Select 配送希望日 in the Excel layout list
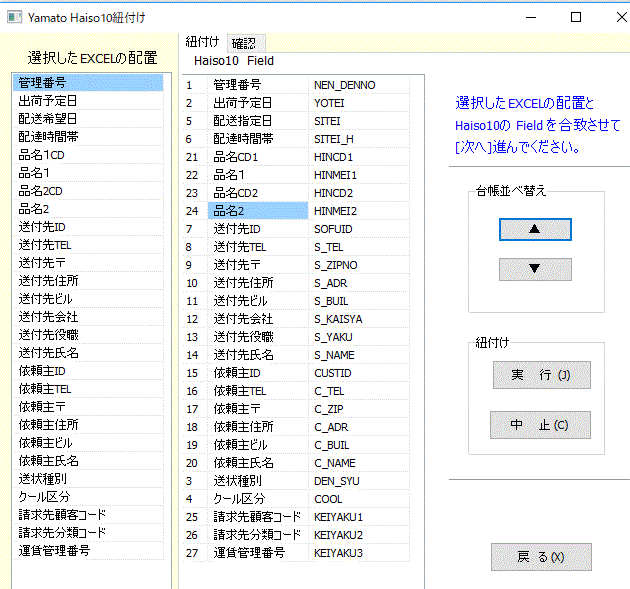 88,119
